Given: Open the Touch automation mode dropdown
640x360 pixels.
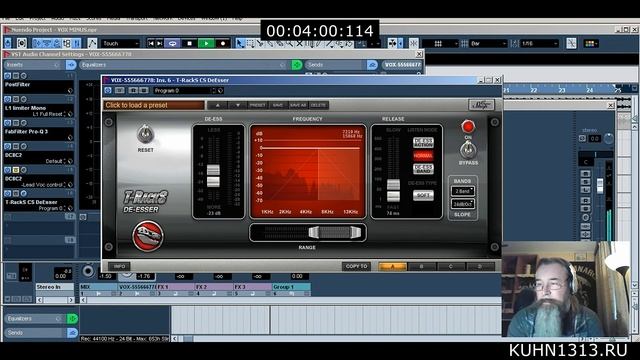Looking at the screenshot, I should (120, 43).
